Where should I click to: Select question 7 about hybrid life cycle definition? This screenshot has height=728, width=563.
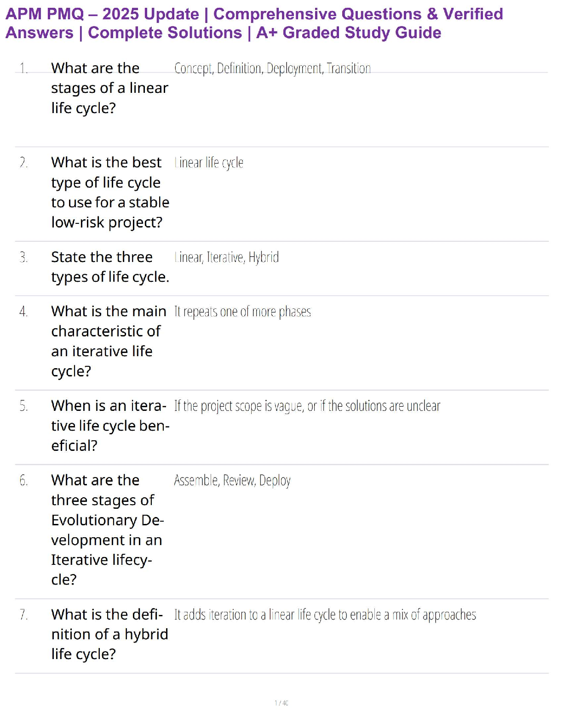point(110,634)
